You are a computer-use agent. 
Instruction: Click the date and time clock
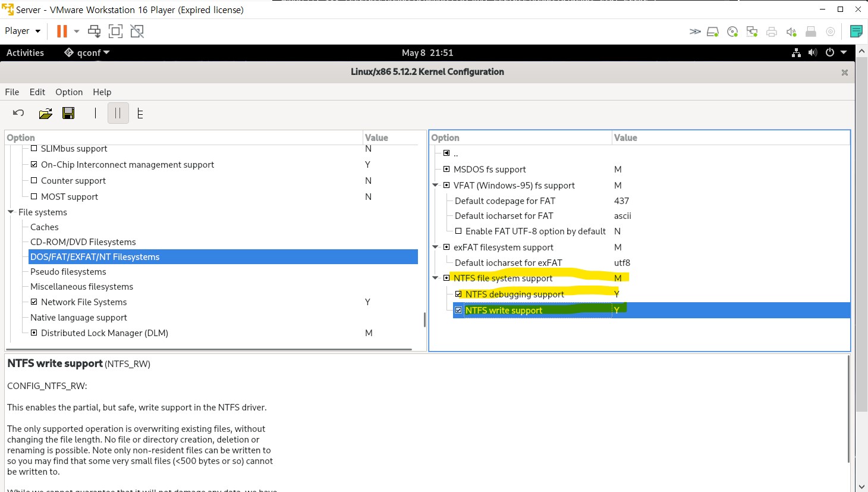point(427,52)
